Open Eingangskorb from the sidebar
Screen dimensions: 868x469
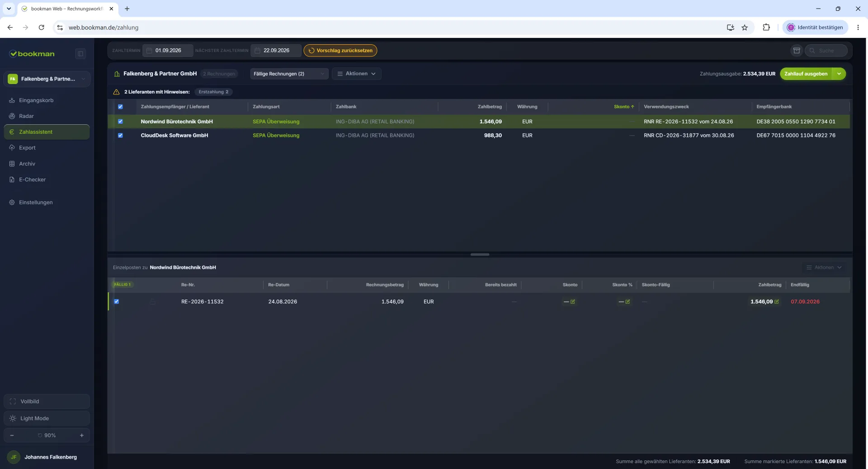[x=47, y=100]
